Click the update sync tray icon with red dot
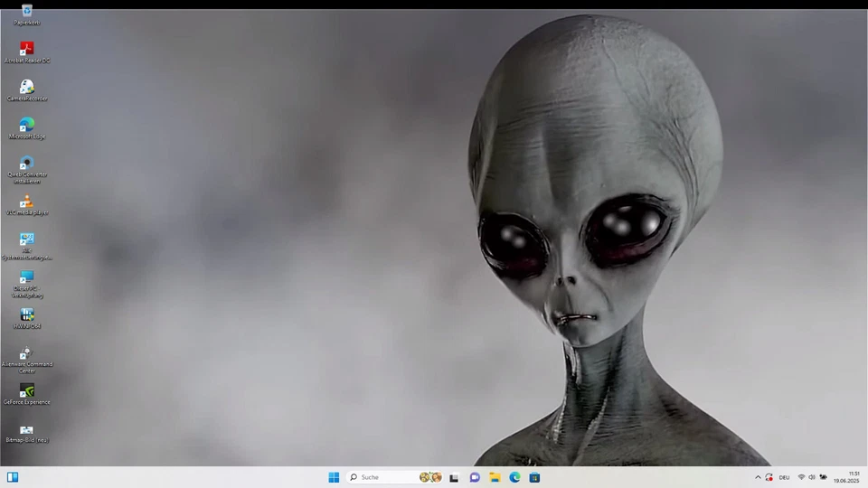Viewport: 868px width, 488px height. 769,477
